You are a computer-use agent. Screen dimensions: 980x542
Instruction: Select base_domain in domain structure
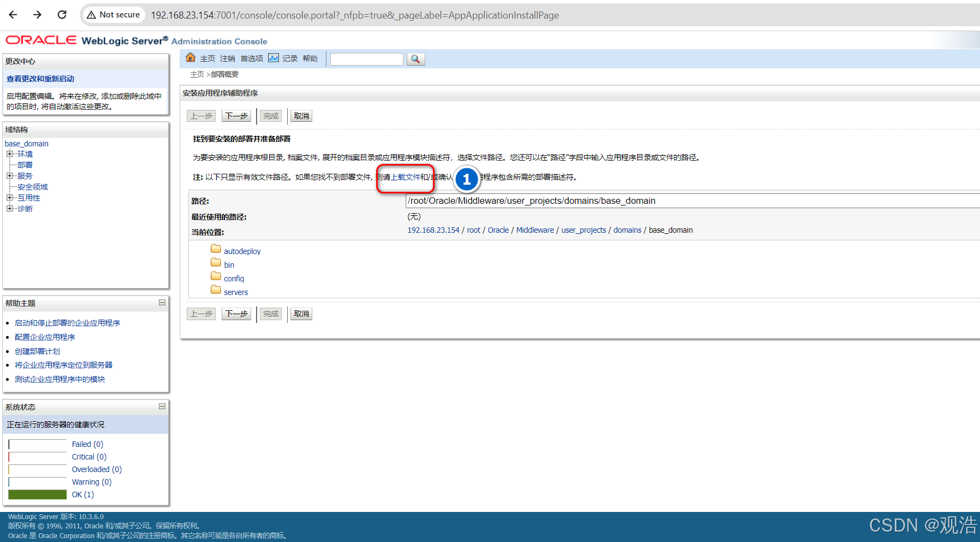pyautogui.click(x=27, y=144)
